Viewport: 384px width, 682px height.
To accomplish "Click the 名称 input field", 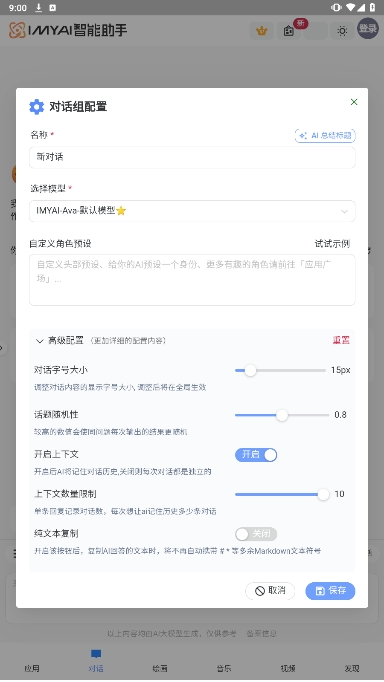I will click(x=192, y=157).
